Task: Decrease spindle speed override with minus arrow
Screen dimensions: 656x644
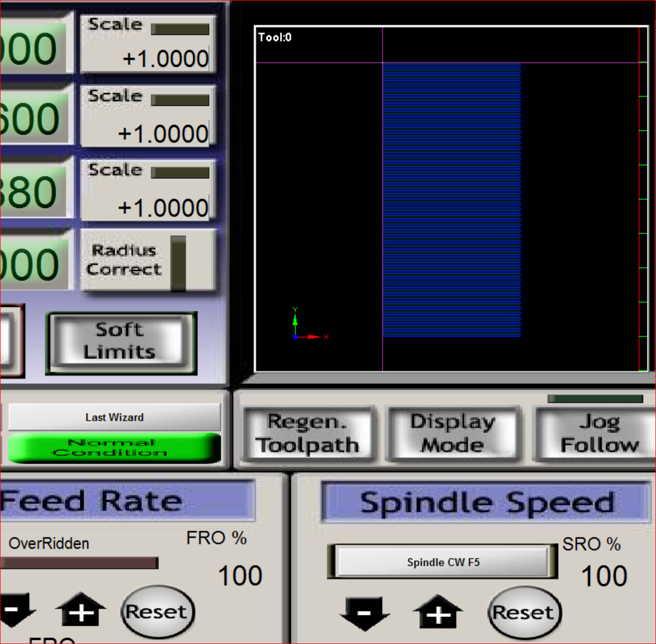Action: (365, 613)
